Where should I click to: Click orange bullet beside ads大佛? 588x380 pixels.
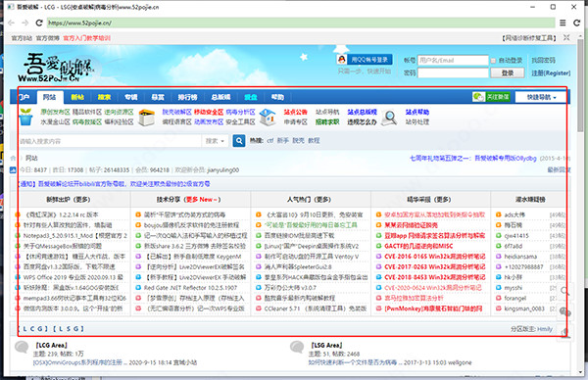[499, 214]
